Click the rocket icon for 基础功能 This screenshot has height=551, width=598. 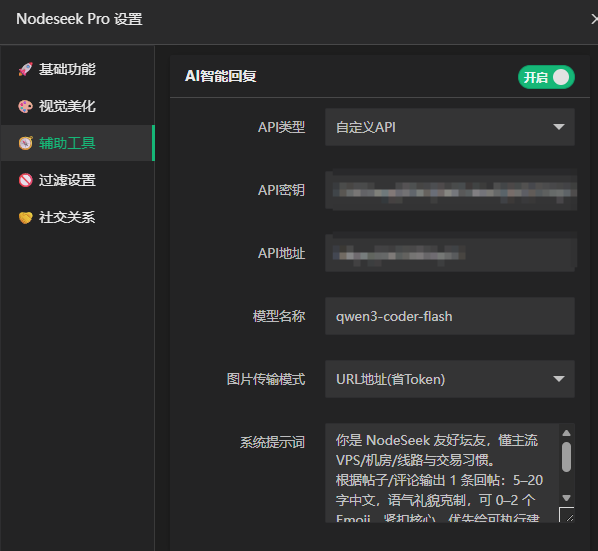[x=26, y=69]
